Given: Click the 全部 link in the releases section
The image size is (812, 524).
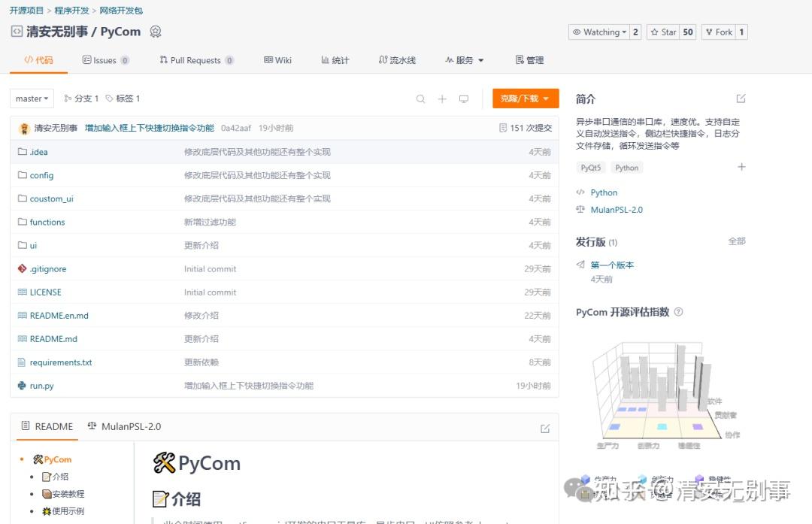Looking at the screenshot, I should tap(737, 241).
